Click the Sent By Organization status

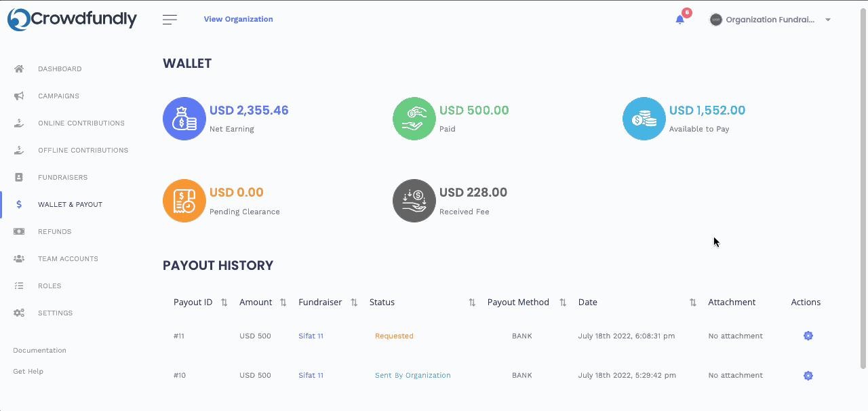(412, 375)
